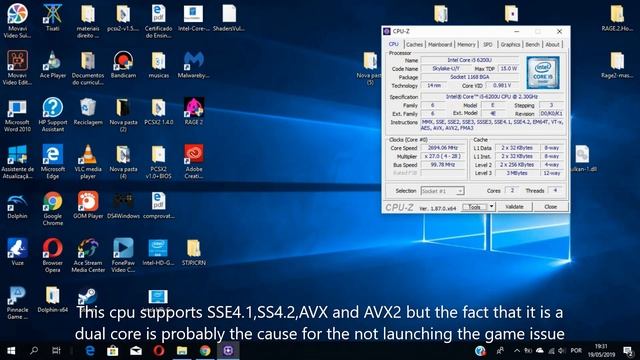Open the Tixati desktop shortcut
Viewport: 640px width, 360px height.
[x=53, y=17]
